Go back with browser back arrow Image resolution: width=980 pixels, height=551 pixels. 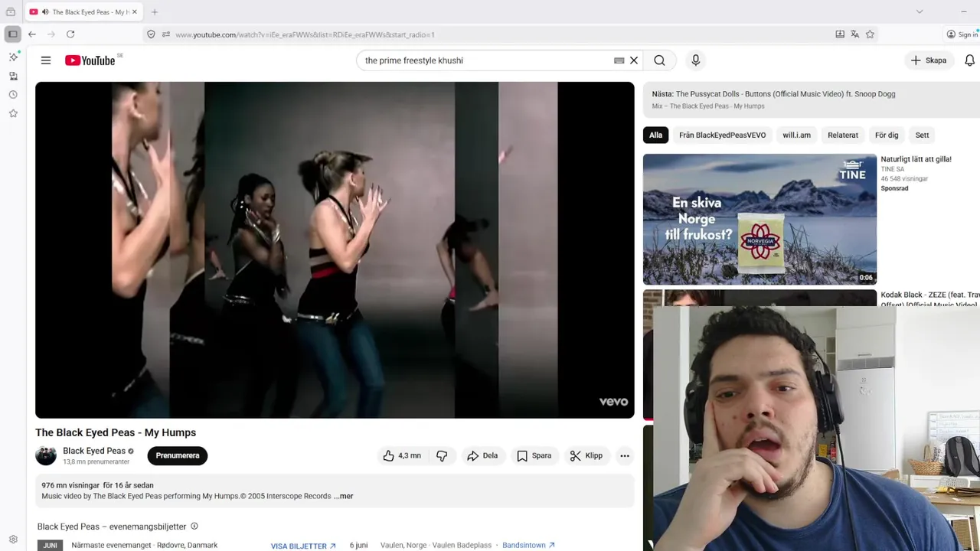(x=32, y=34)
